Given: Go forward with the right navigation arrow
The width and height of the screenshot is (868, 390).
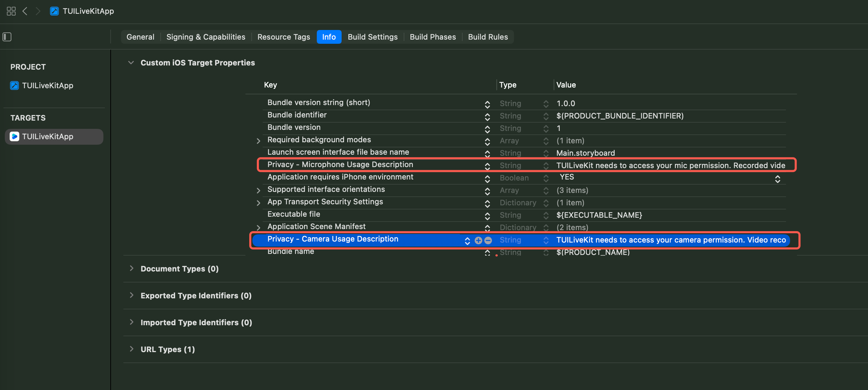Looking at the screenshot, I should (x=38, y=11).
